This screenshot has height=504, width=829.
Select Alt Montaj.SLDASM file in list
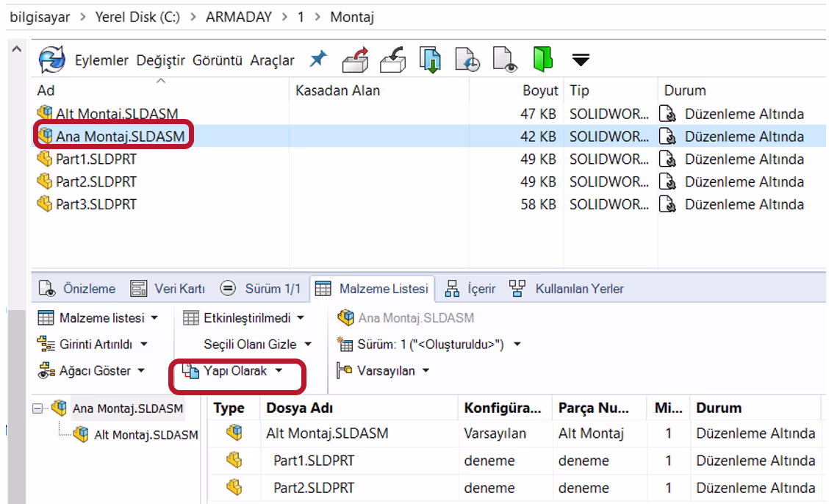(117, 114)
